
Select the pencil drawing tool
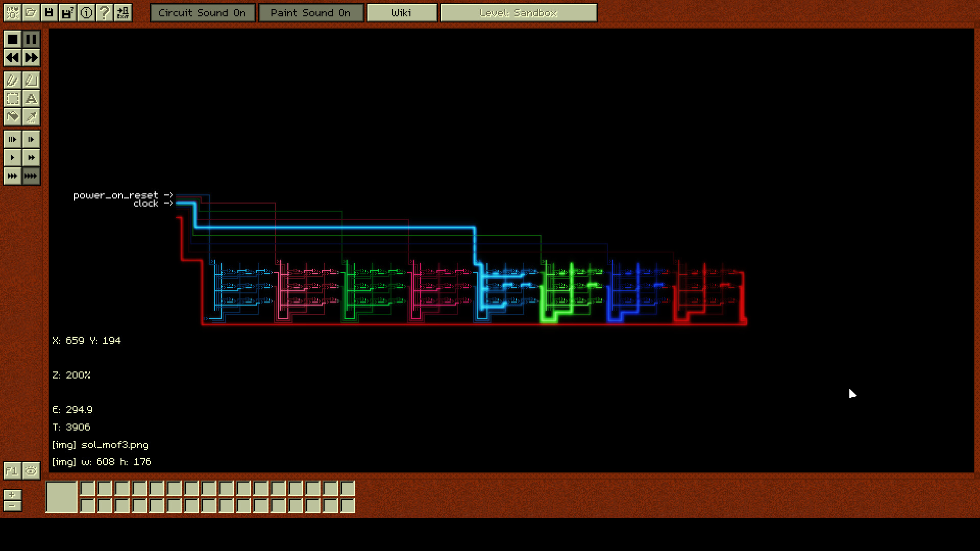(x=12, y=80)
